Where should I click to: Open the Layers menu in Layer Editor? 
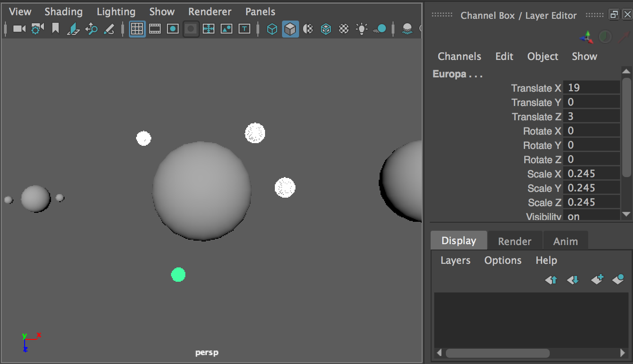click(455, 260)
